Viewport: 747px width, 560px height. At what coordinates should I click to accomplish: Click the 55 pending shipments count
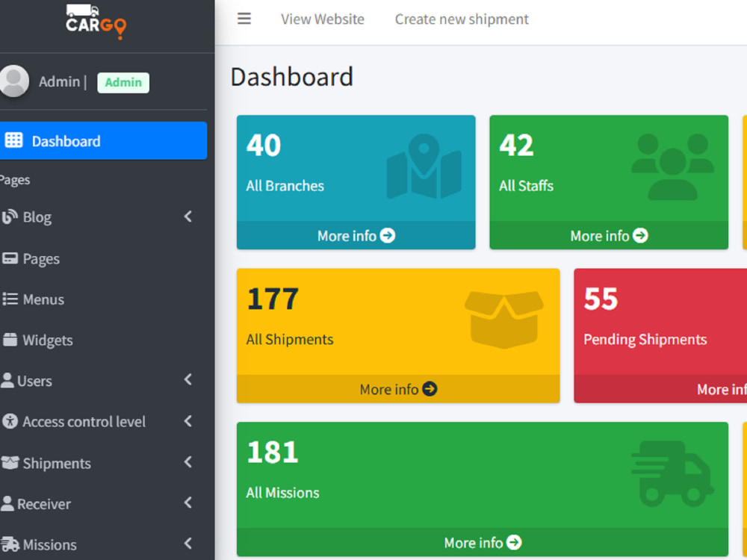tap(601, 299)
